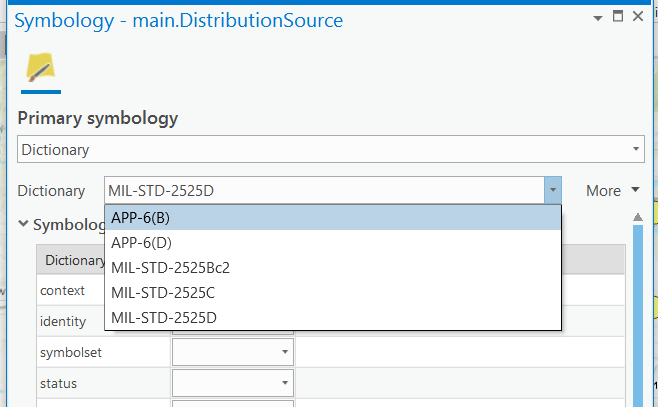Open the More options dropdown

coord(613,190)
